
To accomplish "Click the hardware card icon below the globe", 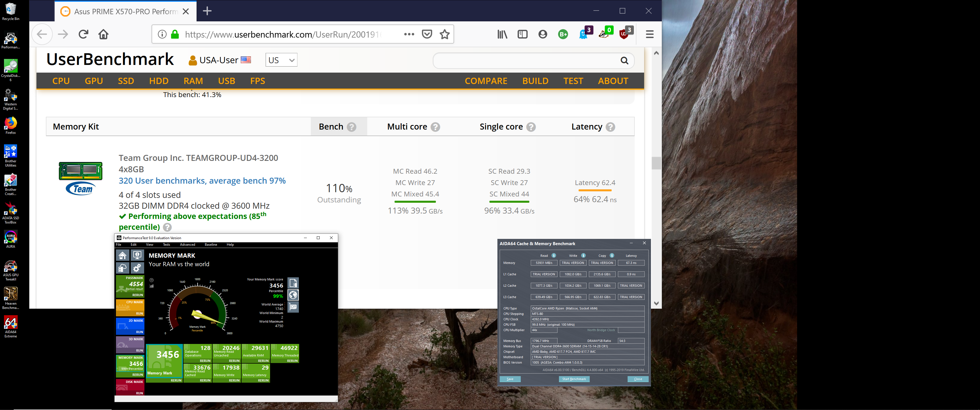I will (x=293, y=307).
